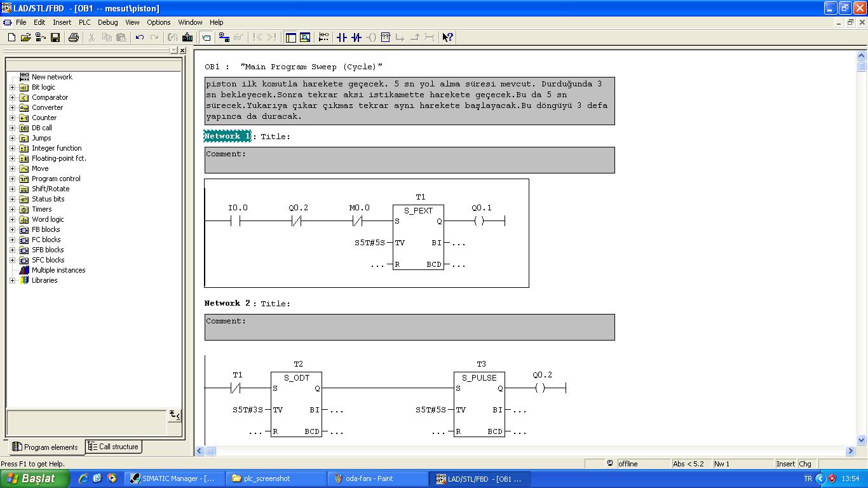Click the S5T#5S value on T1
Image resolution: width=868 pixels, height=488 pixels.
click(369, 243)
